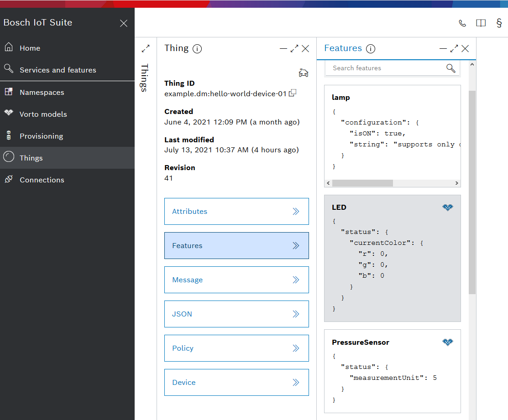Click the Attributes double chevron
Viewport: 508px width, 420px height.
pos(296,211)
